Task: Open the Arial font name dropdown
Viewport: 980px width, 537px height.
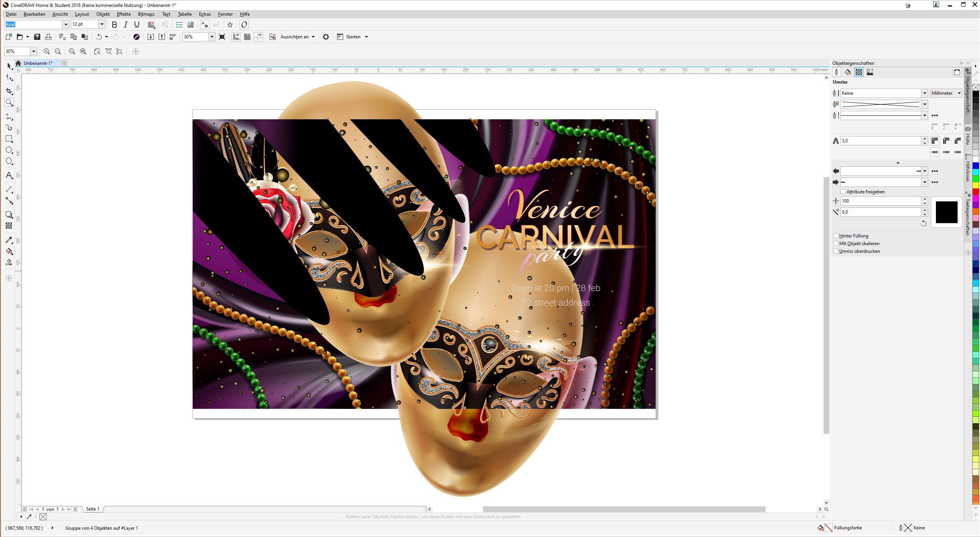Action: pos(66,25)
